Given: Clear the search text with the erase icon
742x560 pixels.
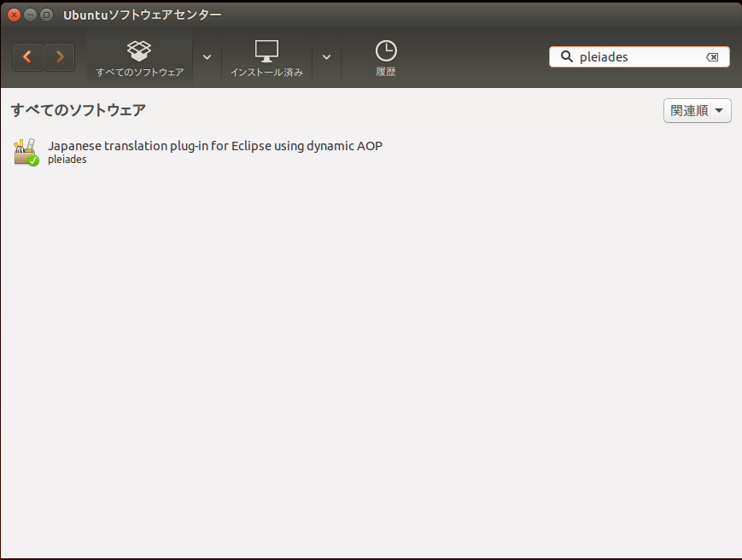Looking at the screenshot, I should point(712,57).
